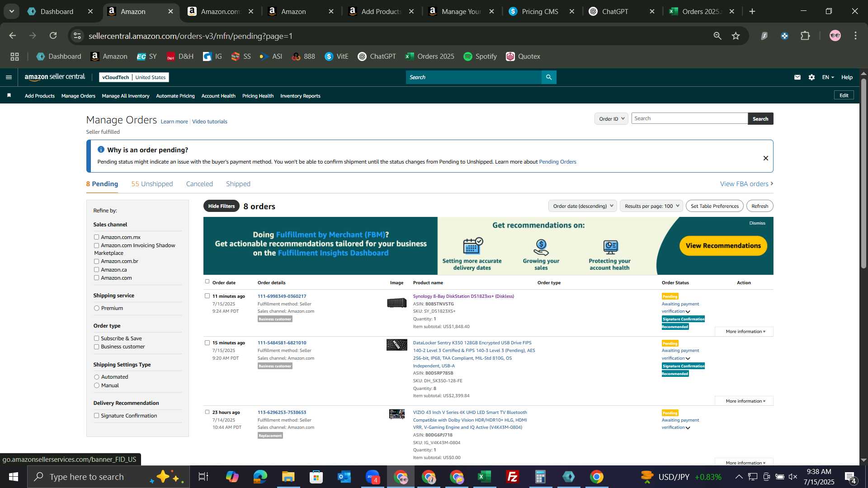This screenshot has height=488, width=868.
Task: Expand More information for Synology order
Action: [x=744, y=332]
